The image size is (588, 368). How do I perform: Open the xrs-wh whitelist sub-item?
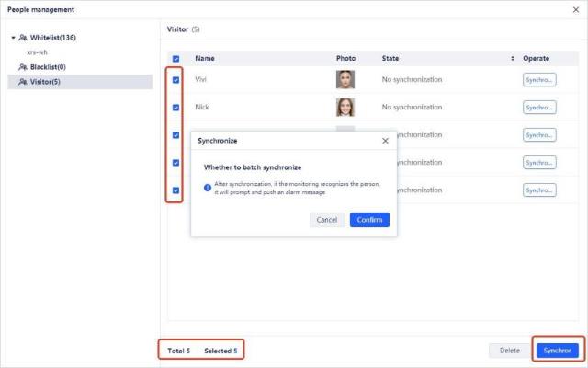[38, 52]
